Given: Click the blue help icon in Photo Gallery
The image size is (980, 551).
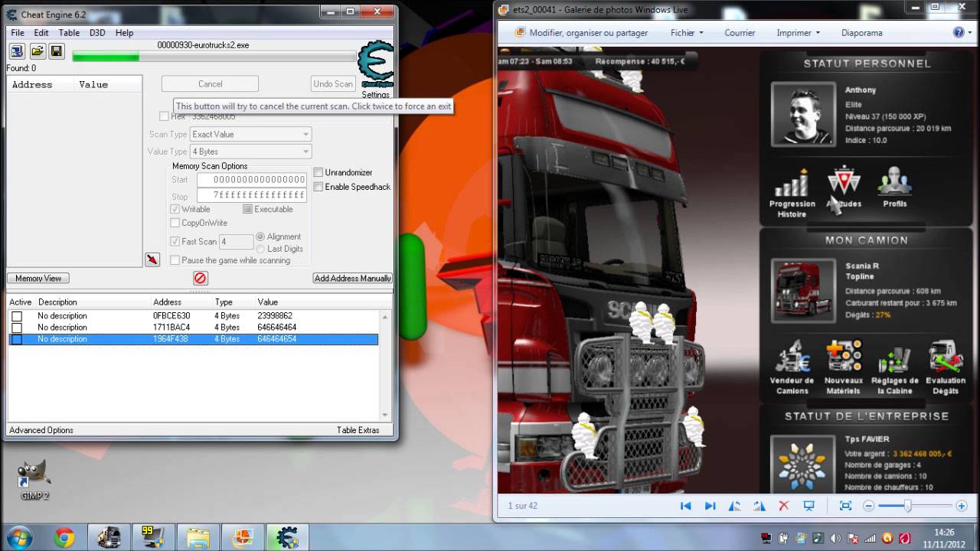Looking at the screenshot, I should [959, 33].
